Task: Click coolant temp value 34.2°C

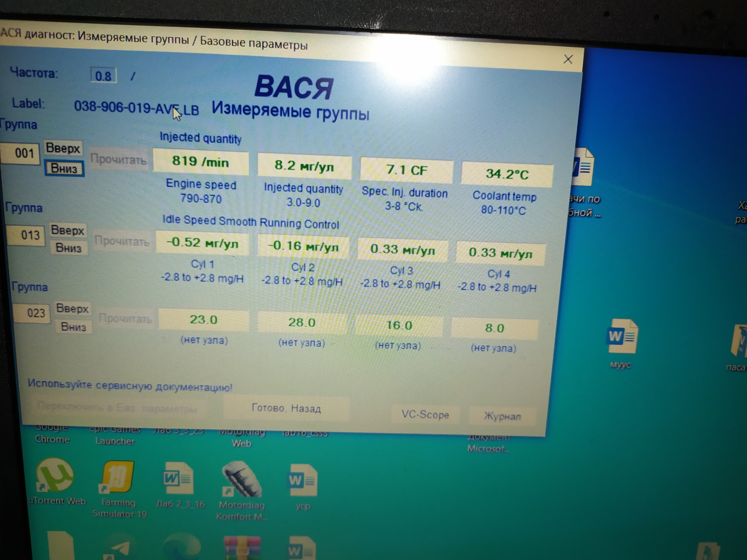Action: click(507, 174)
